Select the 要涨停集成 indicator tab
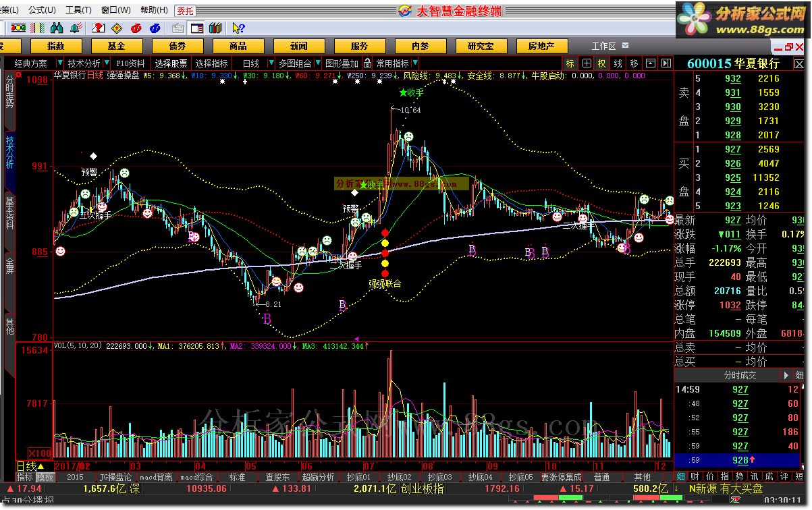 pos(561,476)
